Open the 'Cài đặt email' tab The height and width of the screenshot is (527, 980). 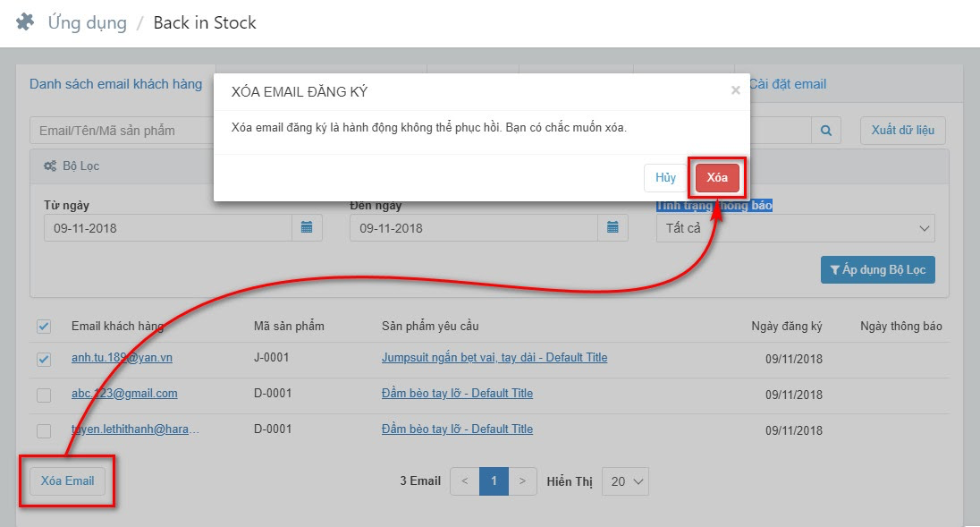click(x=788, y=84)
